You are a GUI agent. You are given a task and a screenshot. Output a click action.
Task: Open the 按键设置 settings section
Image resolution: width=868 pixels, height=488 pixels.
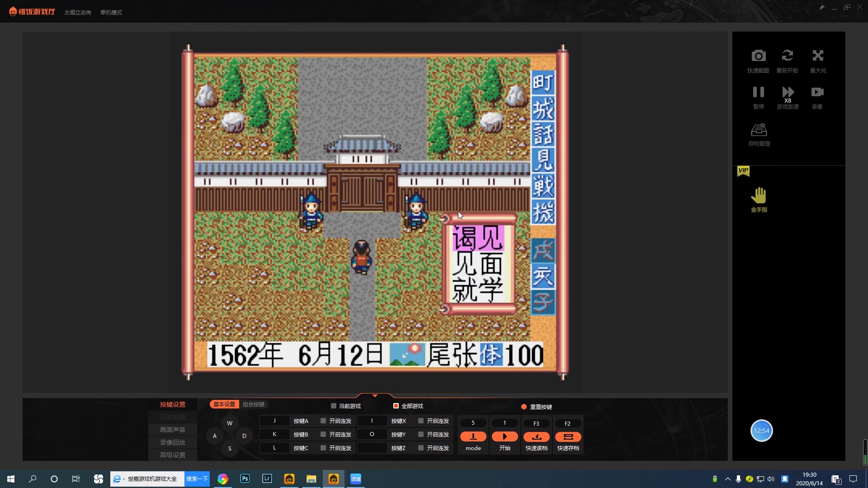tap(172, 404)
